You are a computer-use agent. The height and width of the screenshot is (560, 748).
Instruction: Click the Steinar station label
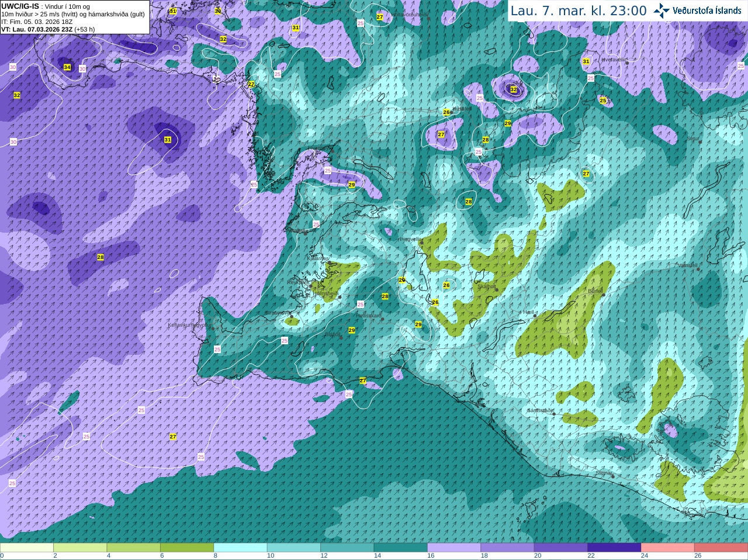click(604, 473)
